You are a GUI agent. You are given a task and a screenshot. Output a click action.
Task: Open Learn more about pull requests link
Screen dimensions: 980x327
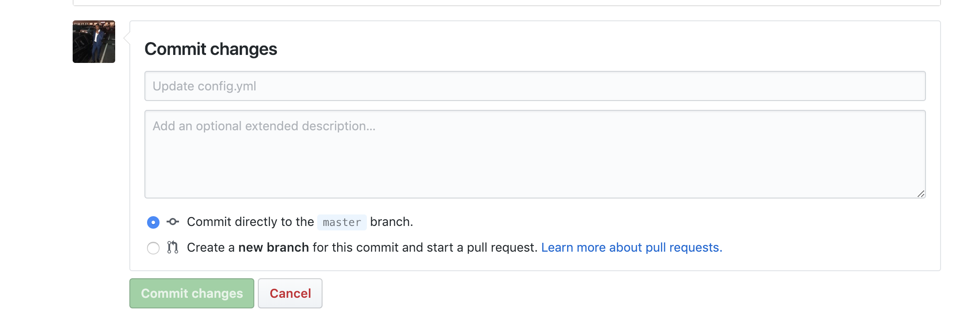click(x=632, y=247)
